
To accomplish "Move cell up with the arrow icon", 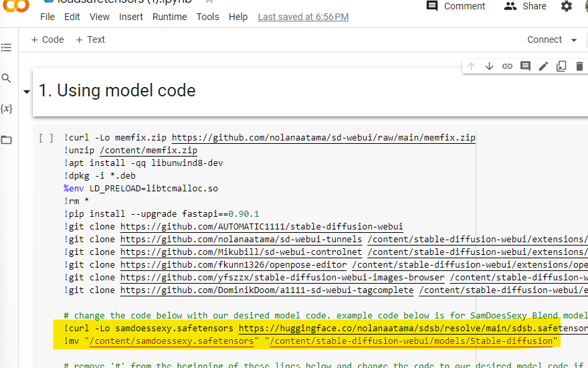I will (472, 66).
